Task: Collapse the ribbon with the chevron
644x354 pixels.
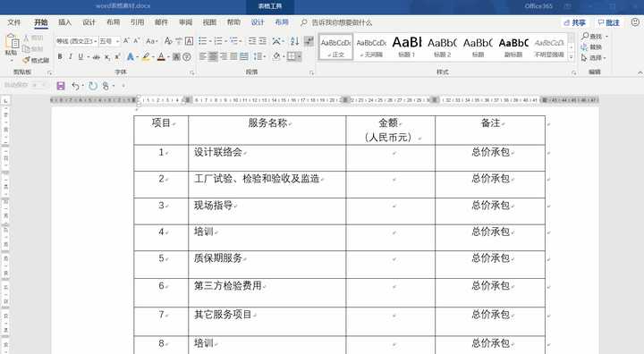Action: (x=640, y=72)
